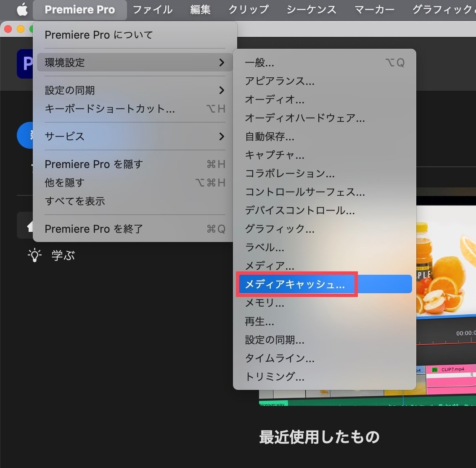Select Premiere Pro を隠す
Image resolution: width=476 pixels, height=468 pixels.
pyautogui.click(x=135, y=164)
